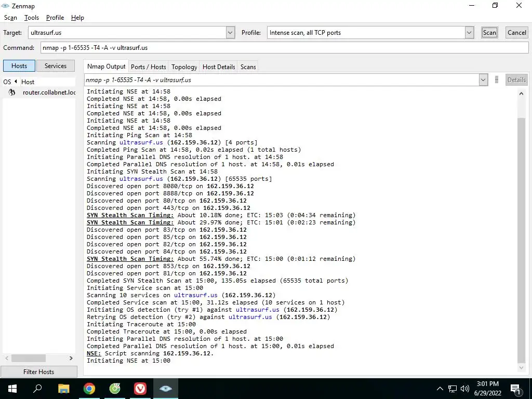Open the Scan menu
This screenshot has width=532, height=399.
pos(10,18)
